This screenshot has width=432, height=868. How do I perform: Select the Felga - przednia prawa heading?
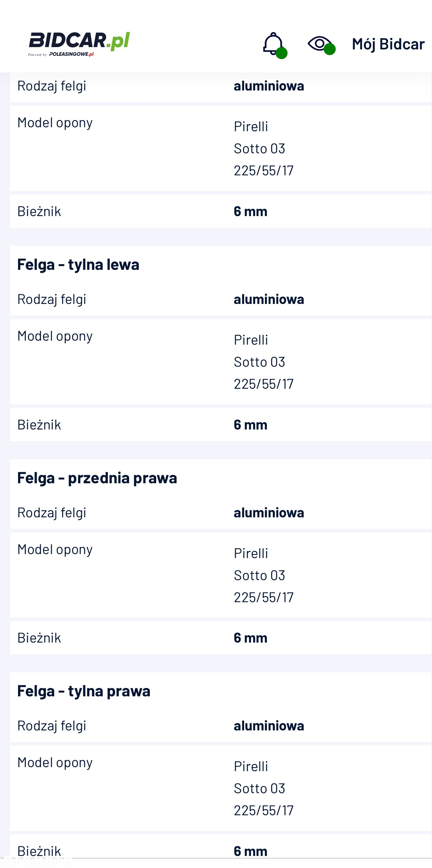[x=97, y=478]
